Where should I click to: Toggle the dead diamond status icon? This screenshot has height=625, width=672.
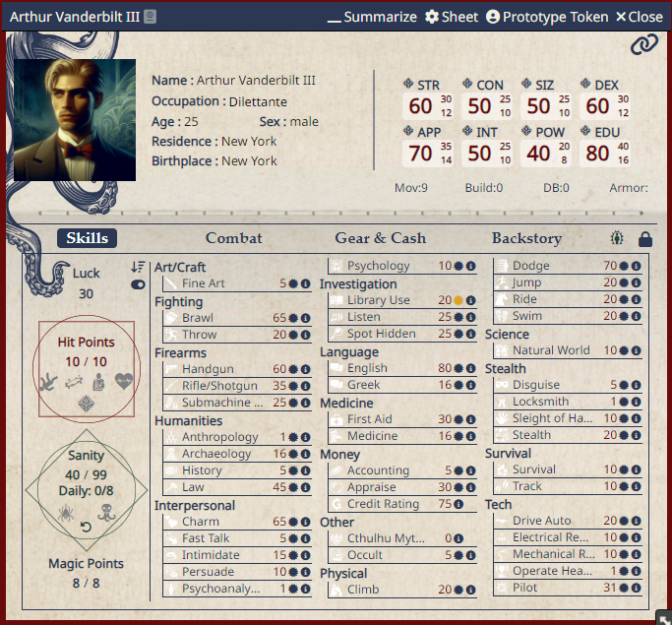point(87,404)
